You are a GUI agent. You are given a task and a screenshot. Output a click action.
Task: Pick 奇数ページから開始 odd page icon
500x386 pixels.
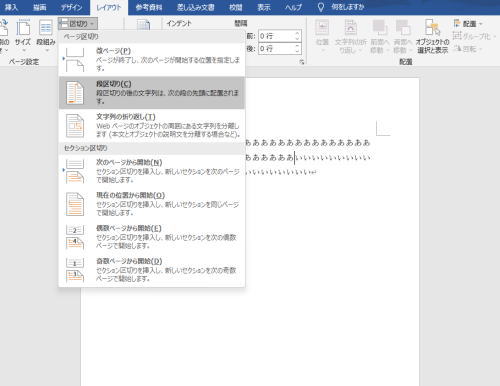click(75, 270)
